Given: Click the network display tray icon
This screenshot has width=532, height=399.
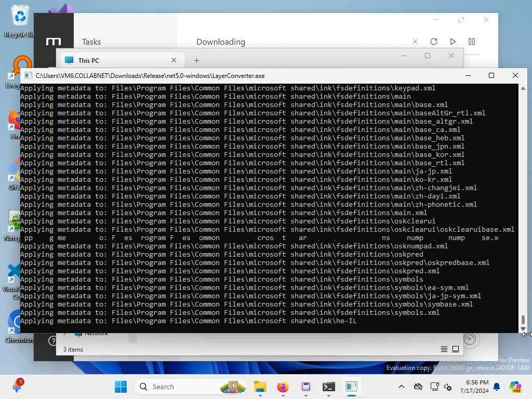Looking at the screenshot, I should [434, 387].
